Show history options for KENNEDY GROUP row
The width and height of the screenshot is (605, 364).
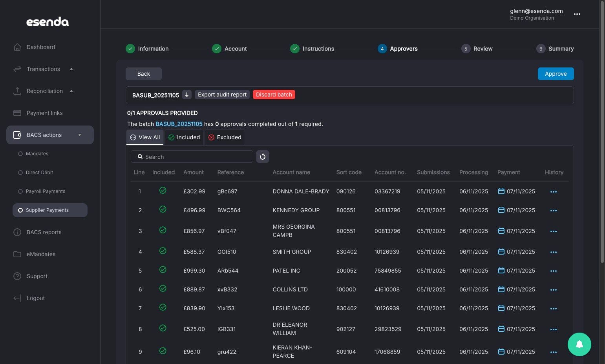point(554,211)
